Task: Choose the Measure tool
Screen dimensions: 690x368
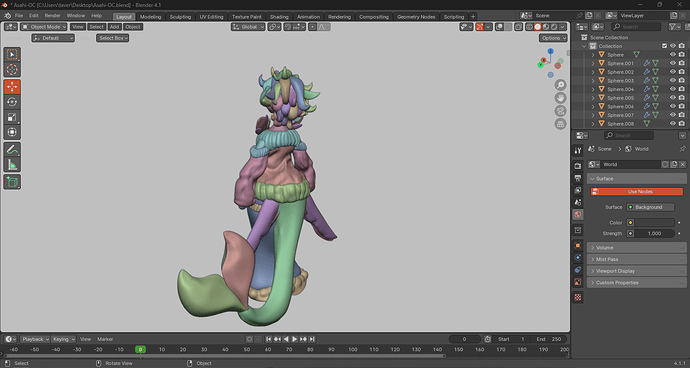Action: pyautogui.click(x=12, y=165)
